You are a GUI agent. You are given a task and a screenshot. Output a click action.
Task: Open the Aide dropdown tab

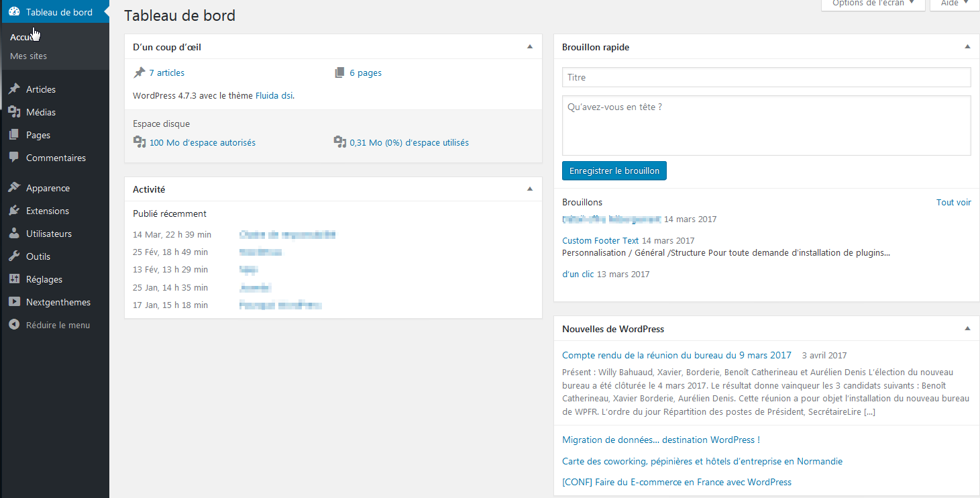point(955,4)
